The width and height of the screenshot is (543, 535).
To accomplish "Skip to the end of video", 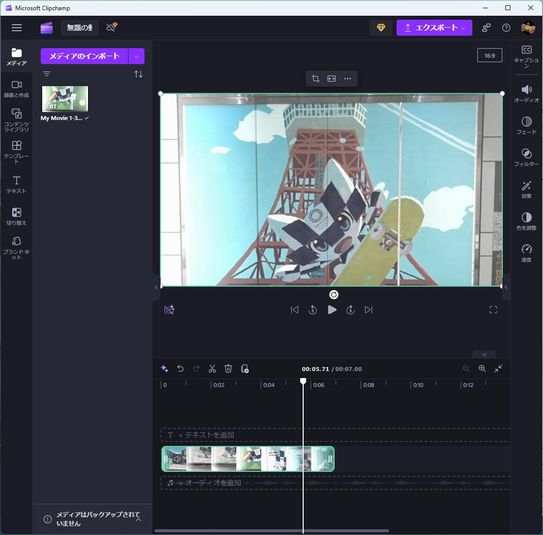I will click(x=369, y=310).
